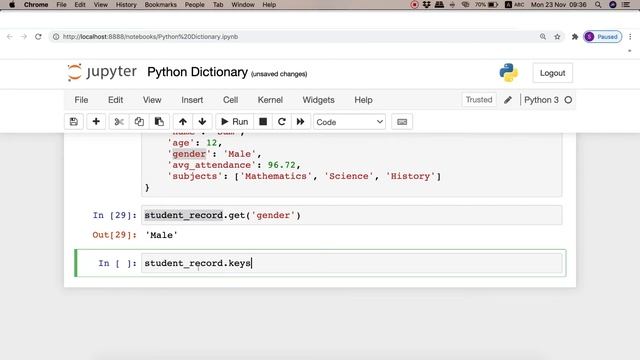Cut selected cells with the scissors icon
The width and height of the screenshot is (640, 360).
pyautogui.click(x=119, y=122)
